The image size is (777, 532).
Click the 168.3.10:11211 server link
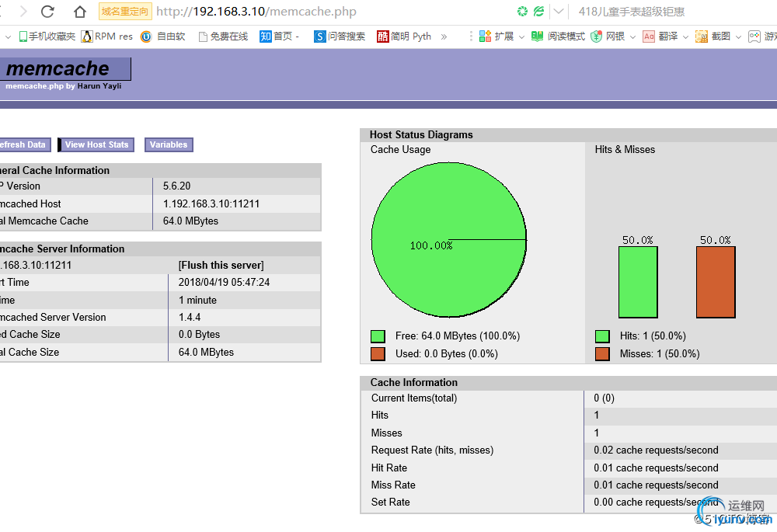[36, 265]
